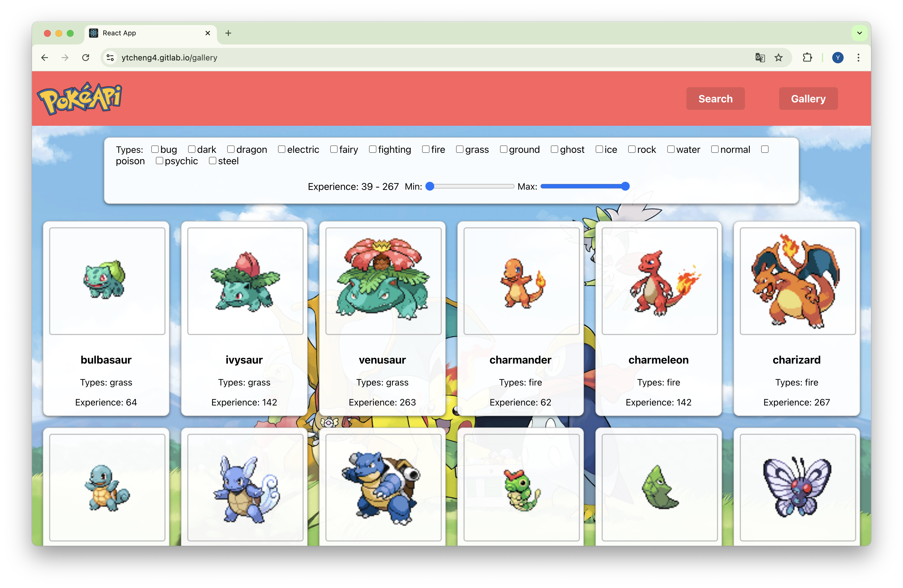This screenshot has width=903, height=588.
Task: Check the water type filter
Action: click(x=671, y=149)
